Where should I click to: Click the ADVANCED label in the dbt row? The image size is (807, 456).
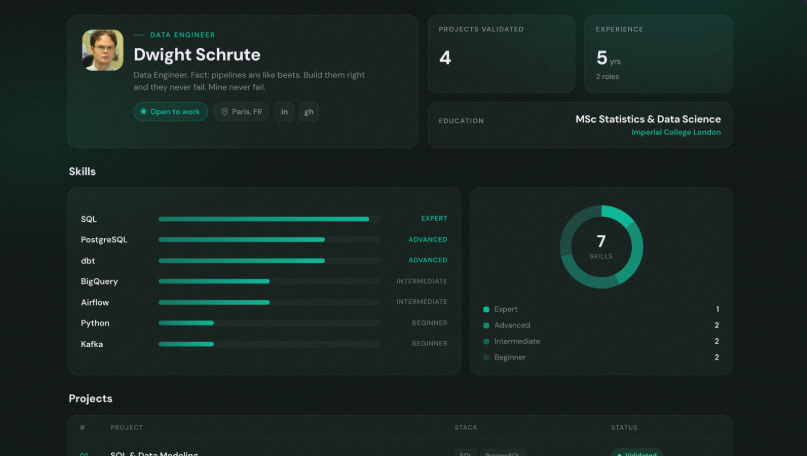coord(428,260)
